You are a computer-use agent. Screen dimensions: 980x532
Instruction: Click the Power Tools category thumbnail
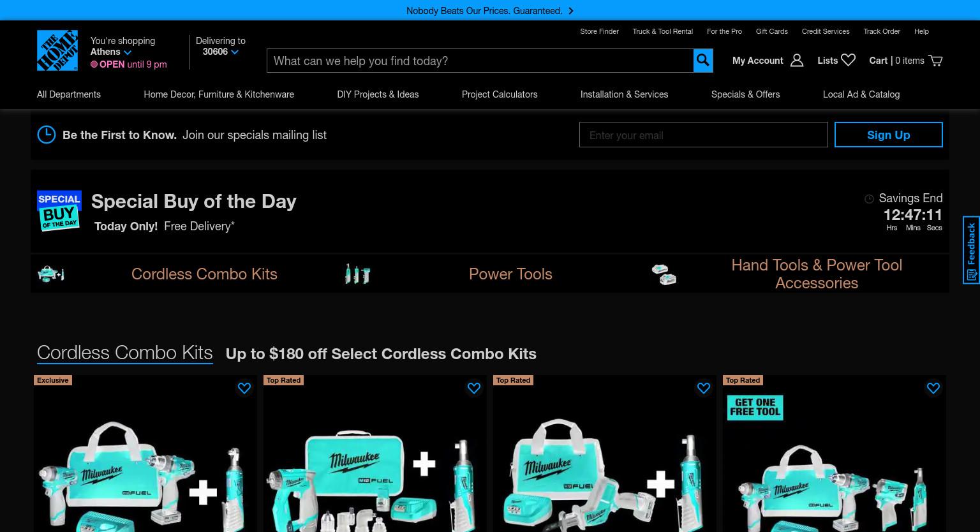tap(357, 274)
